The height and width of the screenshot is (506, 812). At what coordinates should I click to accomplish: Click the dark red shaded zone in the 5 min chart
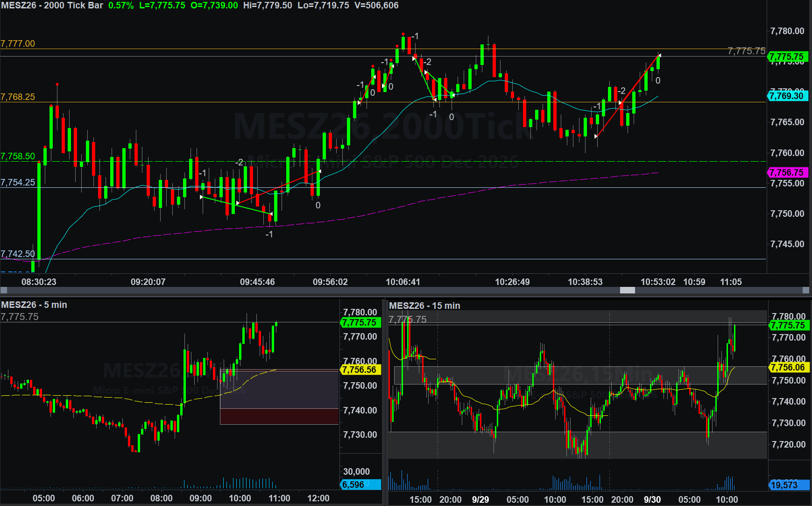(279, 416)
